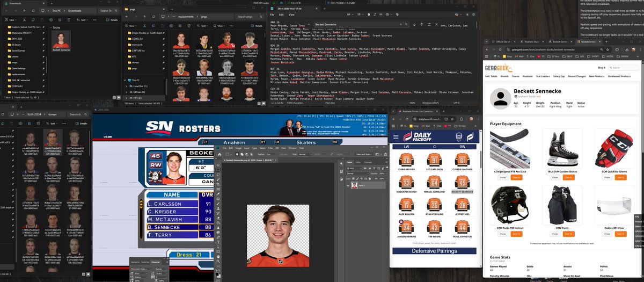This screenshot has height=282, width=644.
Task: Click previous result arrow in Notepad find bar
Action: [x=422, y=24]
